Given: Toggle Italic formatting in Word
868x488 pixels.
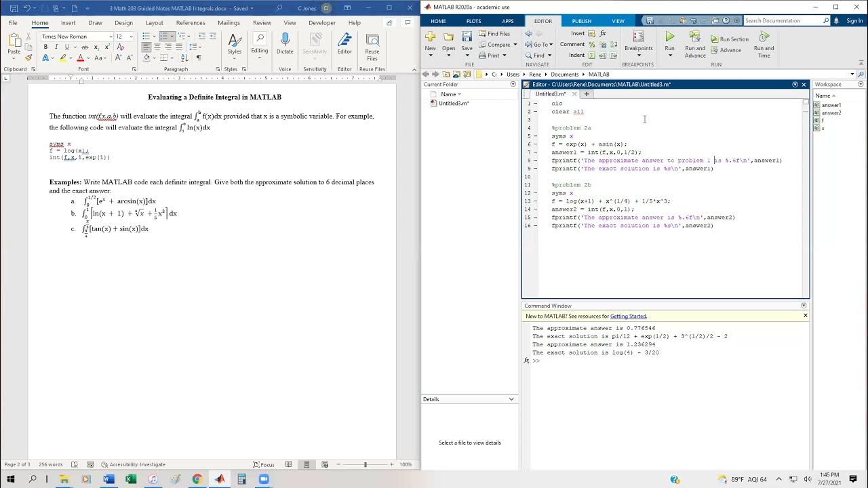Looking at the screenshot, I should pyautogui.click(x=56, y=47).
